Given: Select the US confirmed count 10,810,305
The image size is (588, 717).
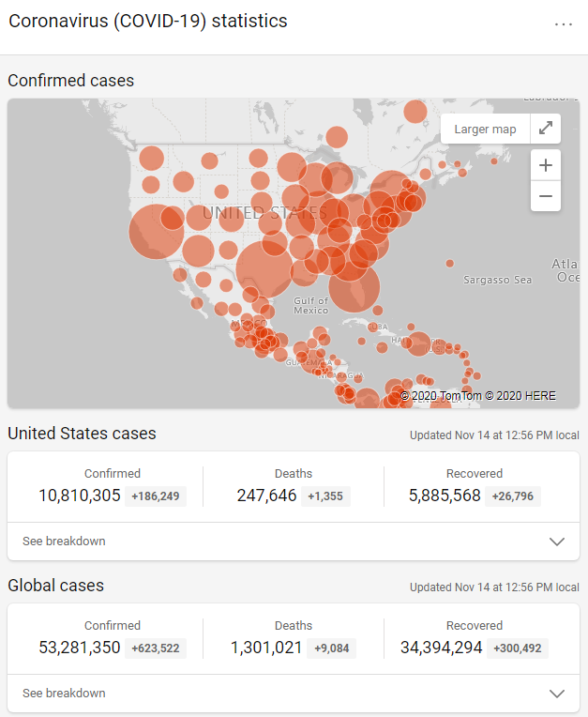Looking at the screenshot, I should [x=80, y=496].
